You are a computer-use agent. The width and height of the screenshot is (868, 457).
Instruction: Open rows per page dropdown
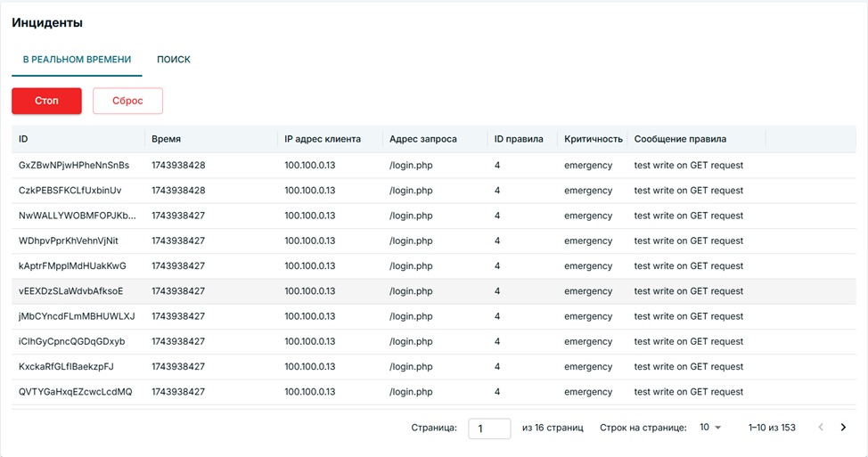click(x=710, y=428)
